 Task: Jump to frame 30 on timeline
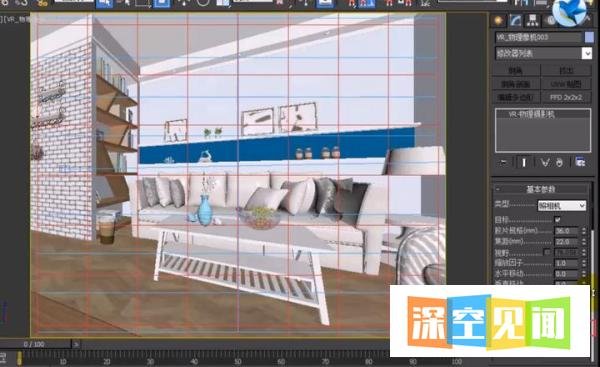[150, 361]
